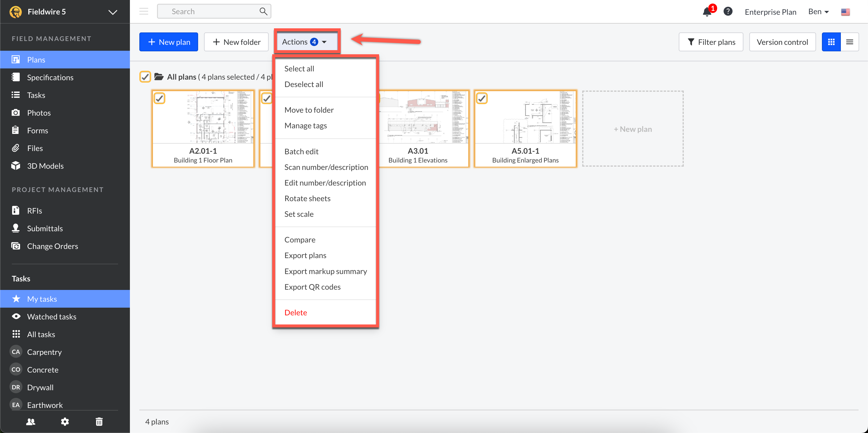Untick the A5.01-1 plan checkbox
Viewport: 868px width, 433px height.
point(482,99)
